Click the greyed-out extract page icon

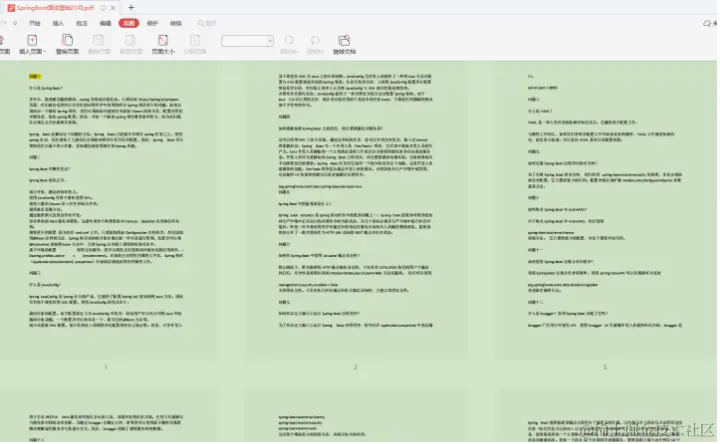[131, 40]
